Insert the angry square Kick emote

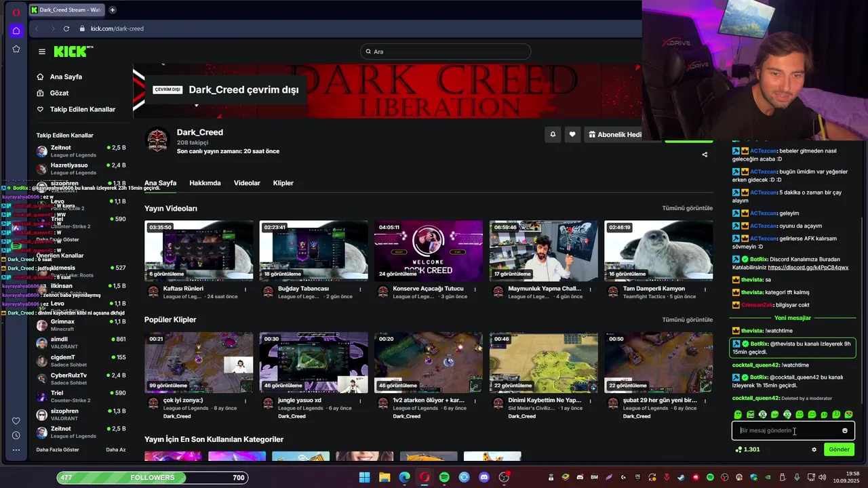(751, 414)
